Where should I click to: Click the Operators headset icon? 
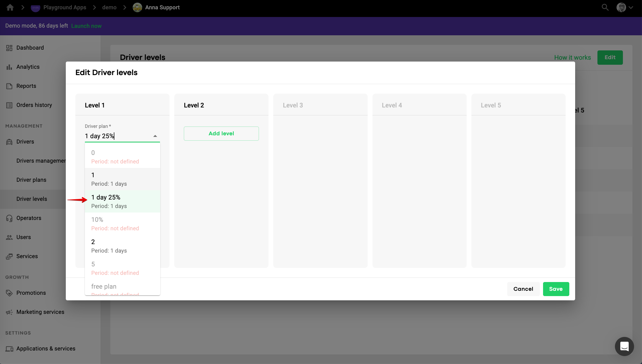coord(9,218)
